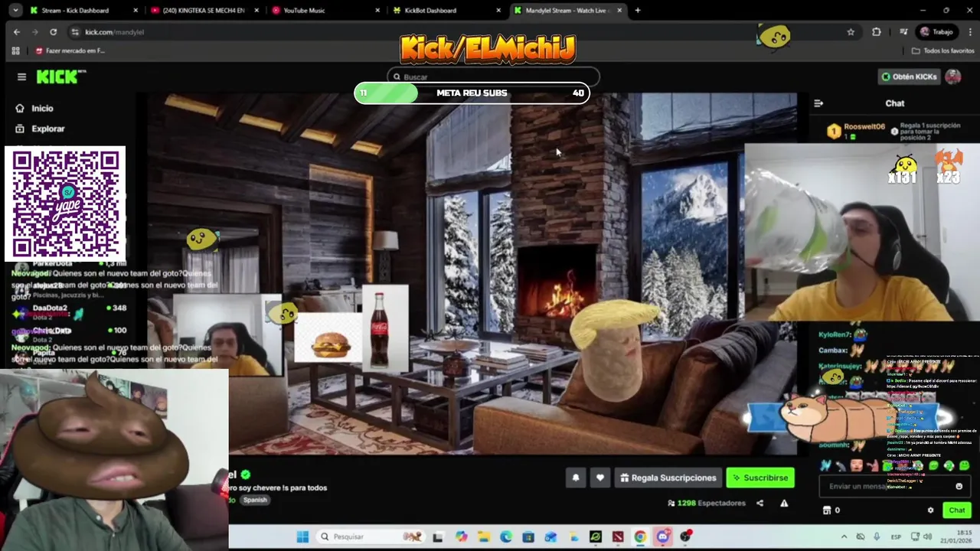Select the Spanish language tag

255,500
